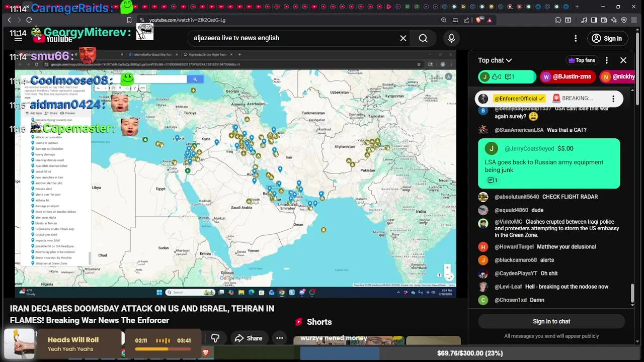Select 'blasts in Tehran' map legend row

[46, 223]
